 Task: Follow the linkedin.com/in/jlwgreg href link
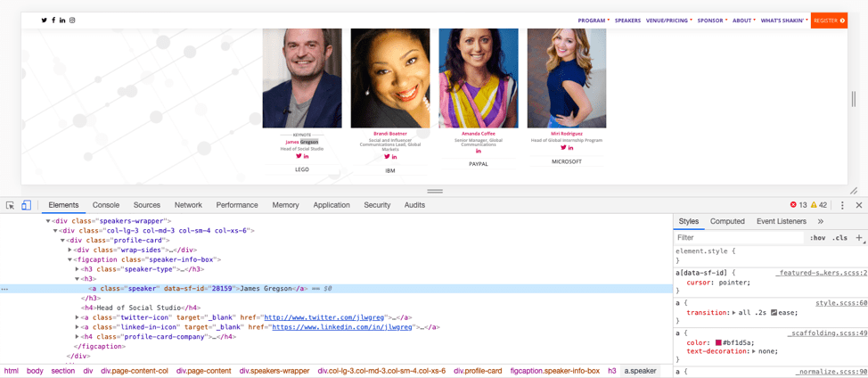tap(343, 327)
